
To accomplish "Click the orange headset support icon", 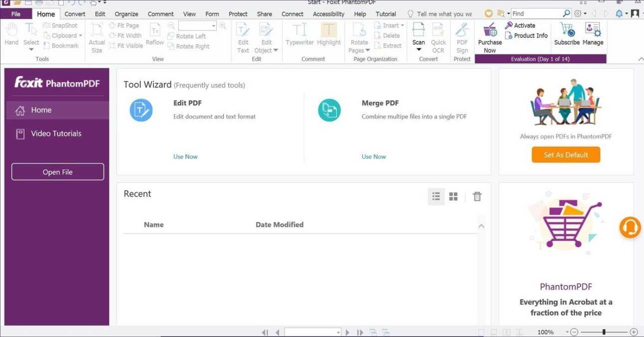I will [x=630, y=227].
